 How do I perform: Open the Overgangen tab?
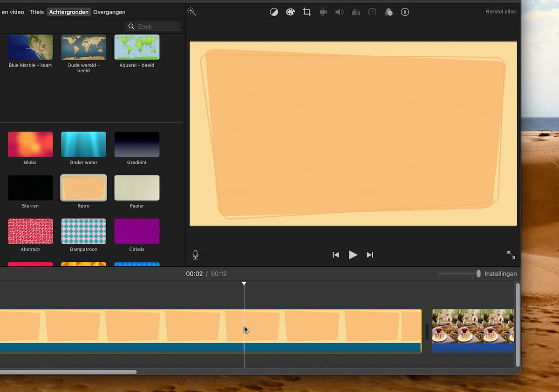click(x=109, y=12)
